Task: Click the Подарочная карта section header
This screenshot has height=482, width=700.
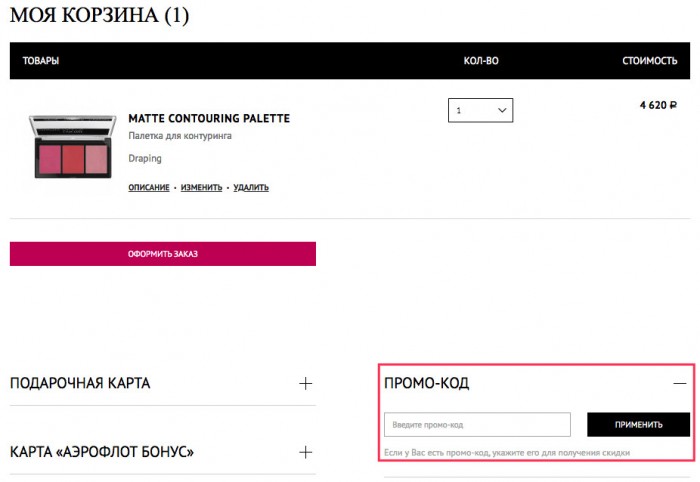Action: point(80,383)
